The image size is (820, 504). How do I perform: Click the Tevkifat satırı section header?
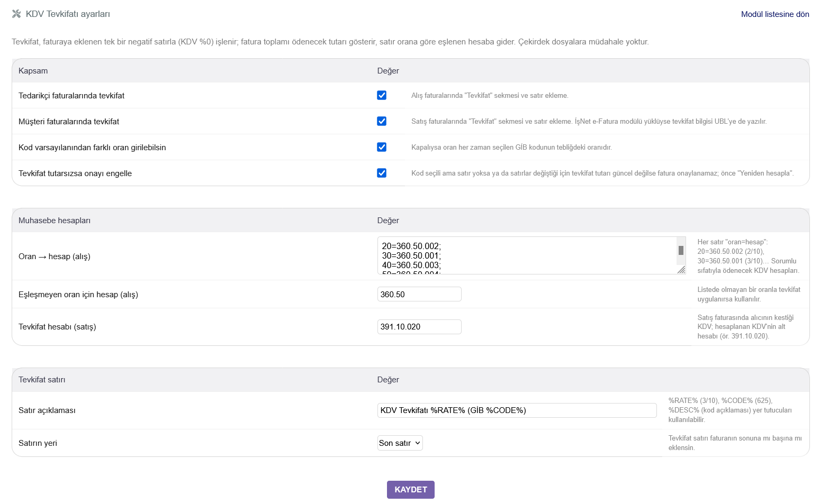[x=42, y=380]
